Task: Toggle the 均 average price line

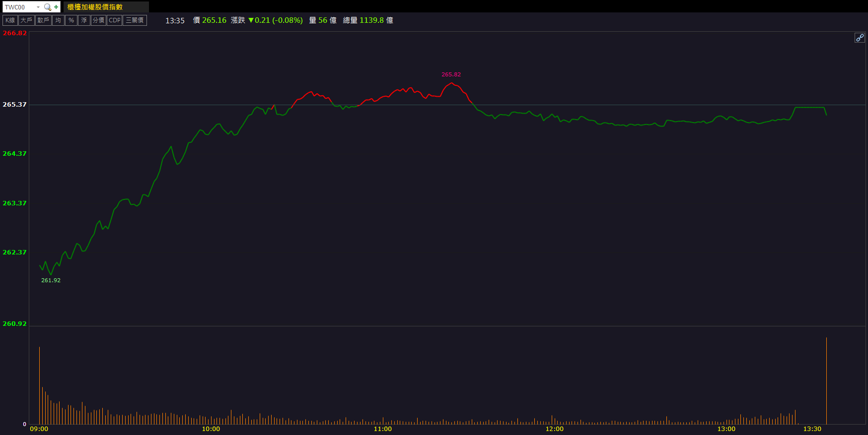Action: 58,20
